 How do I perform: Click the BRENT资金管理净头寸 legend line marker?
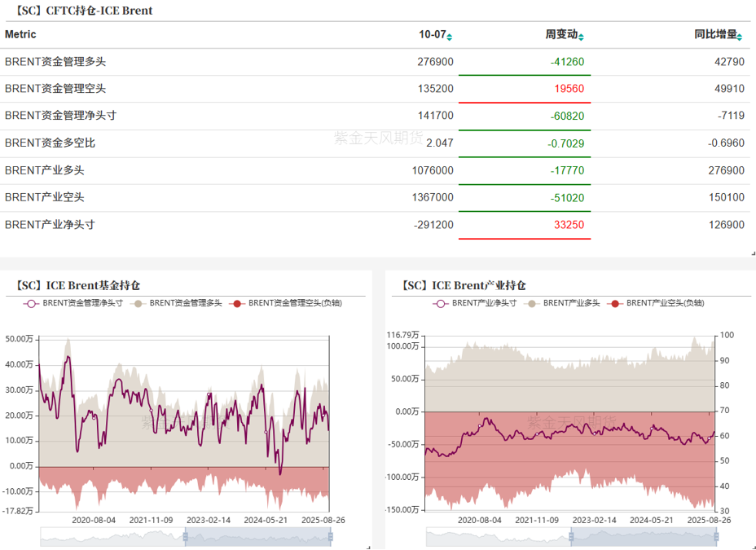[x=32, y=303]
